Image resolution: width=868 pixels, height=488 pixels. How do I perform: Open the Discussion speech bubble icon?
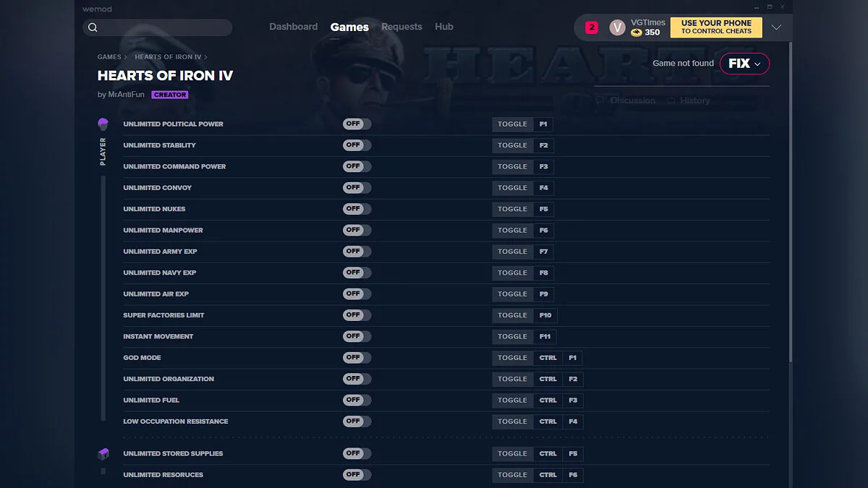pos(600,100)
